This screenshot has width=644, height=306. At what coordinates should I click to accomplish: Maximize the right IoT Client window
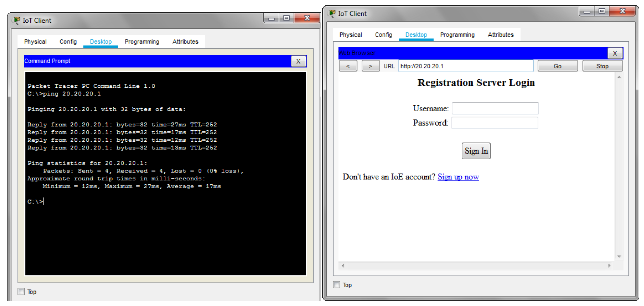[x=602, y=11]
